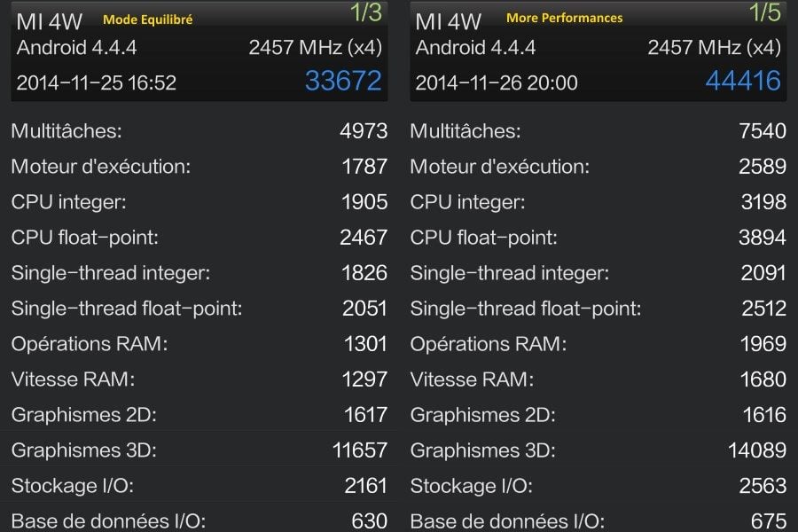This screenshot has height=532, width=798.
Task: Click the 2014-11-26 20:00 timestamp
Action: click(497, 82)
